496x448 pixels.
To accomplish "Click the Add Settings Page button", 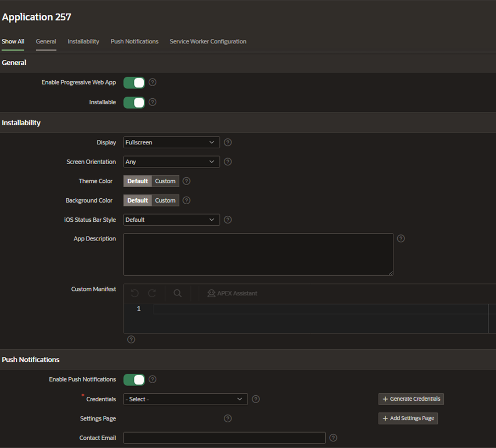I will click(408, 418).
